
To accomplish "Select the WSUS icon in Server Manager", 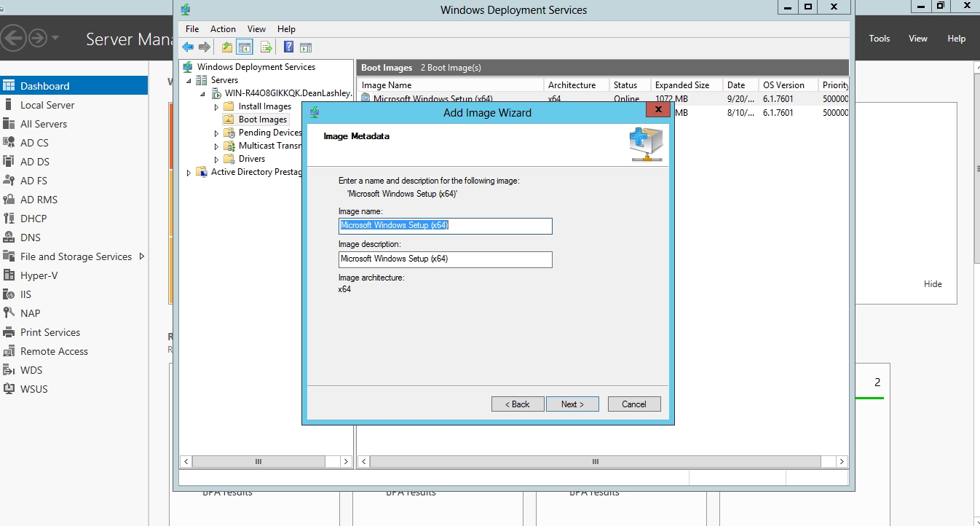I will coord(9,389).
